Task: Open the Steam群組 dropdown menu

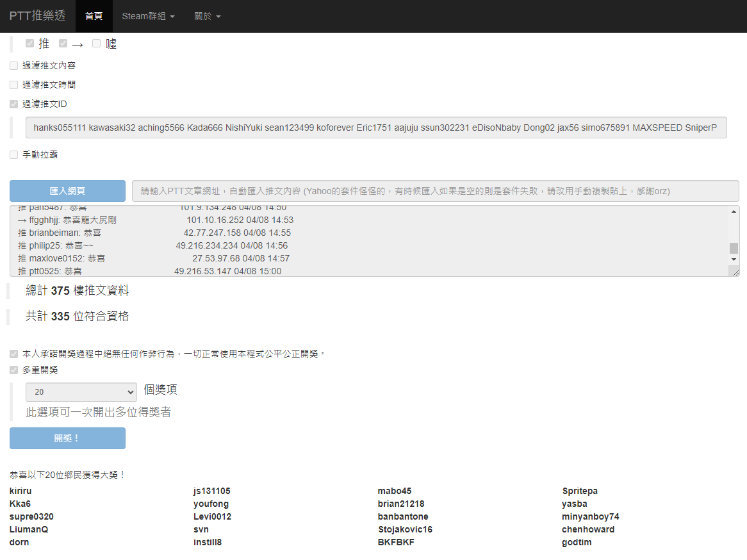Action: [x=148, y=16]
